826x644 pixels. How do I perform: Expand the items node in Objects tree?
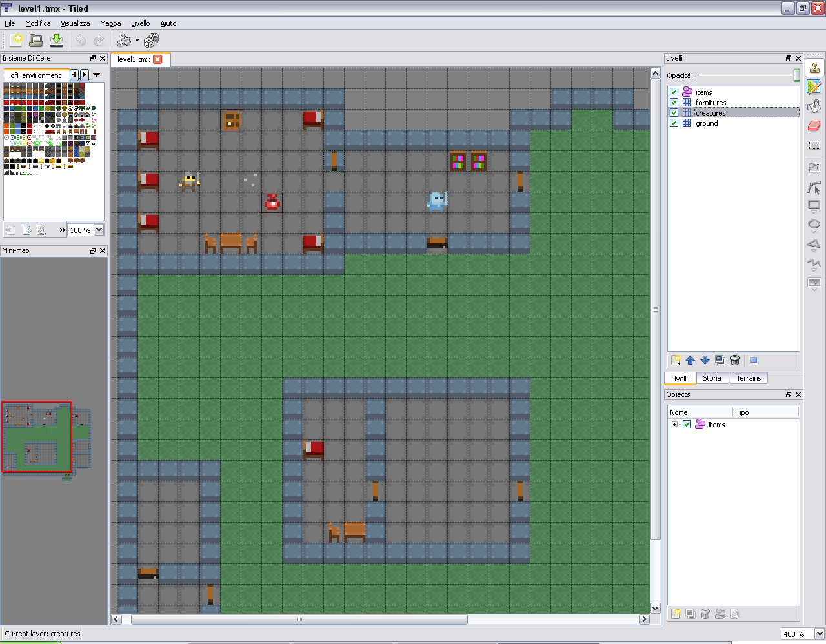(x=674, y=424)
